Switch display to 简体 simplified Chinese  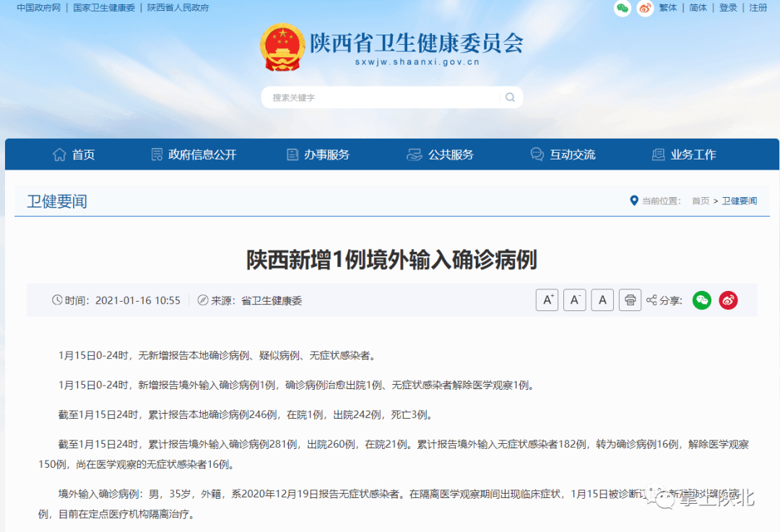[698, 8]
